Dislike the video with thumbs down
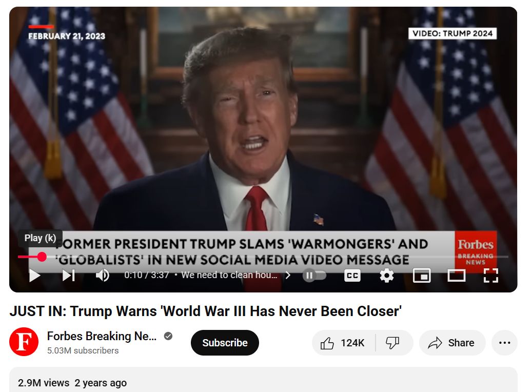Image resolution: width=532 pixels, height=392 pixels. (x=393, y=343)
